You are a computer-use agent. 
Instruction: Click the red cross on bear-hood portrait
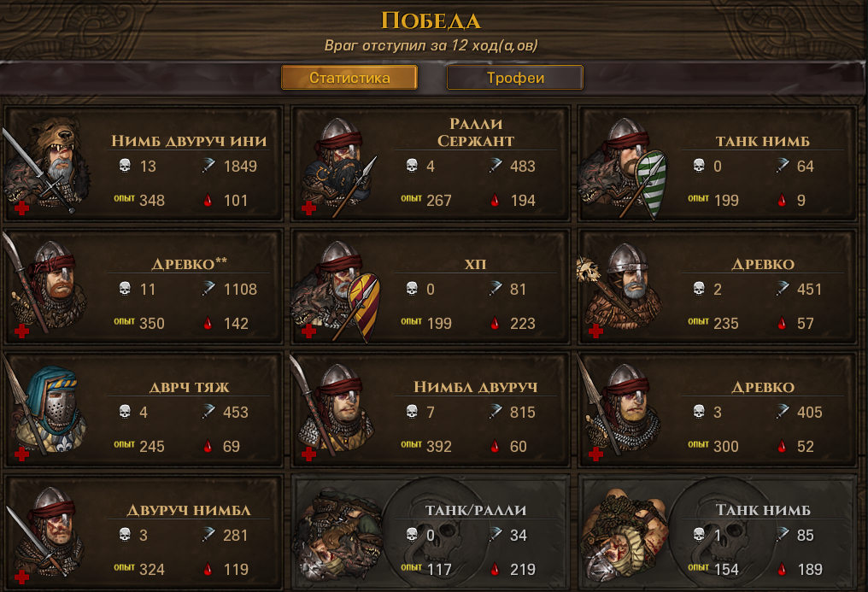[21, 208]
